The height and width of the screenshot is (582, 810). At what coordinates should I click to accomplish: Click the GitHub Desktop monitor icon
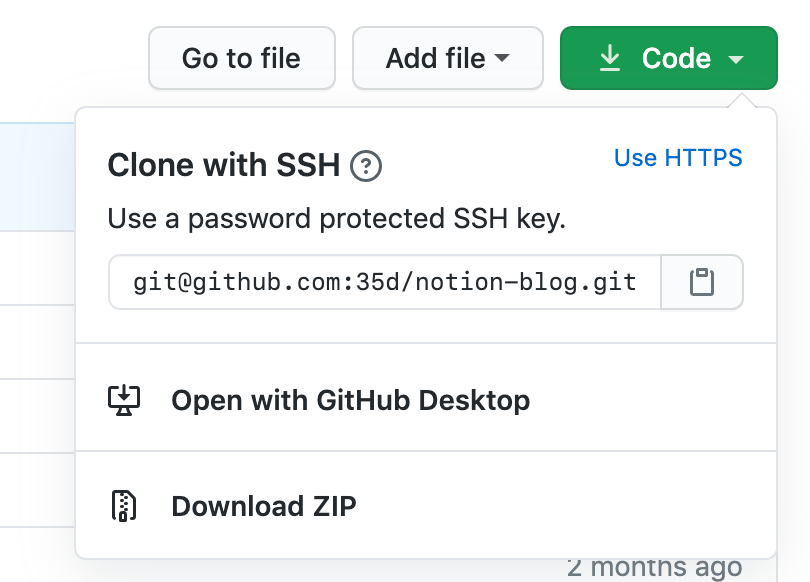pyautogui.click(x=124, y=401)
